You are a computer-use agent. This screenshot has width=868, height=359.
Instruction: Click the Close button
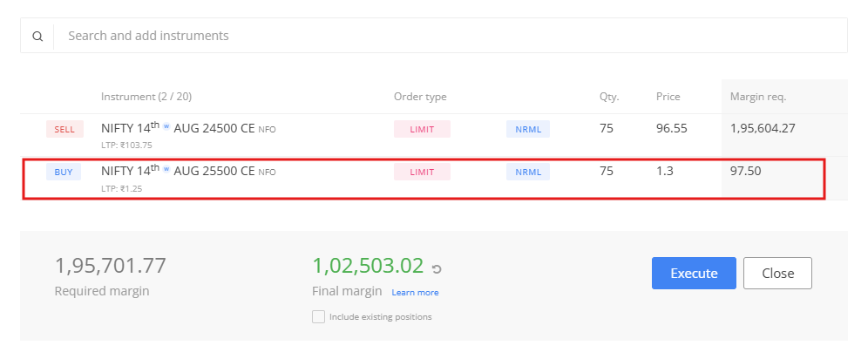pyautogui.click(x=777, y=273)
